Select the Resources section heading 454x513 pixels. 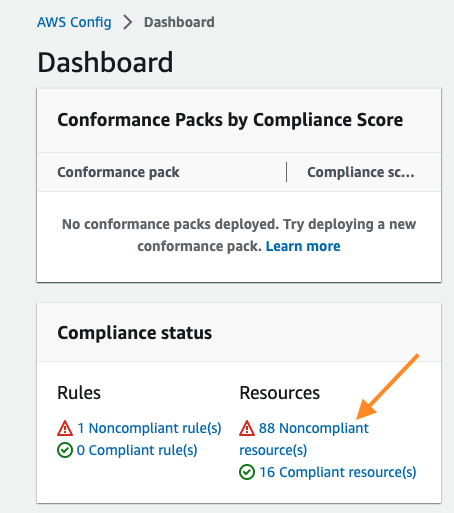pos(280,393)
